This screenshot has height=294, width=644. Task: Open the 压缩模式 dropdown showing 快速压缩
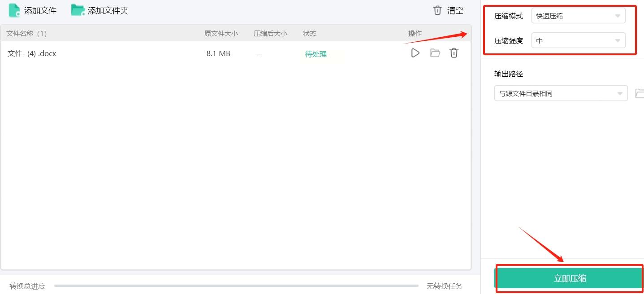coord(578,16)
